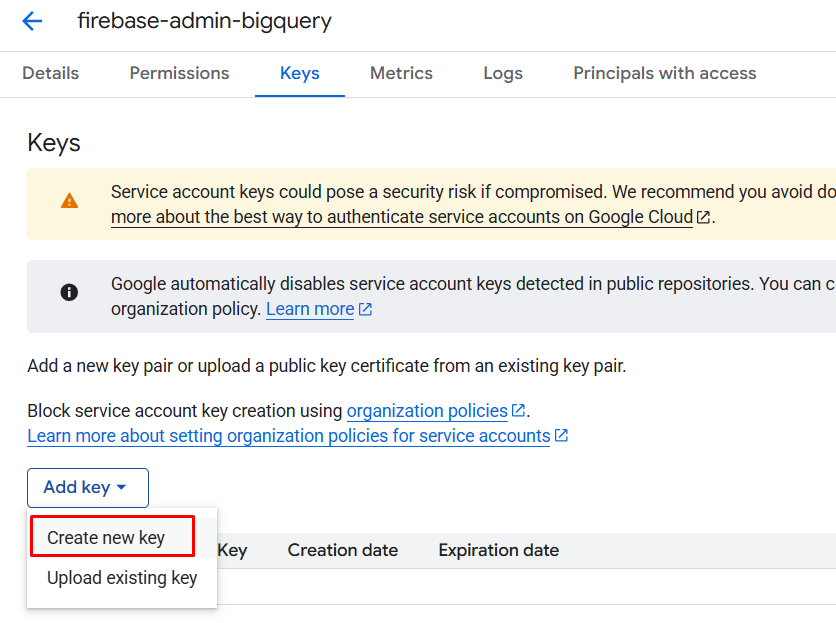The width and height of the screenshot is (836, 623).
Task: Select the Keys tab
Action: click(300, 74)
